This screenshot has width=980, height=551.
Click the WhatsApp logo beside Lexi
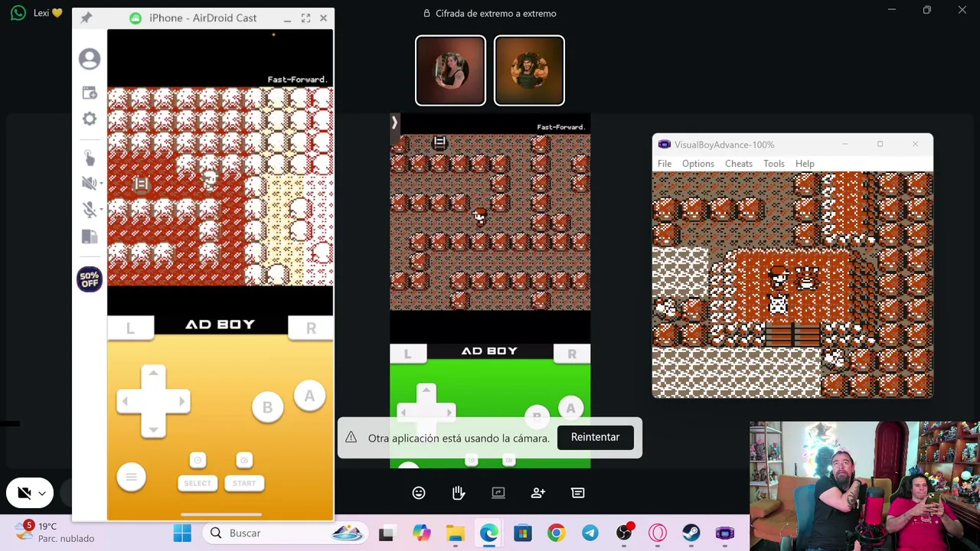[x=18, y=13]
